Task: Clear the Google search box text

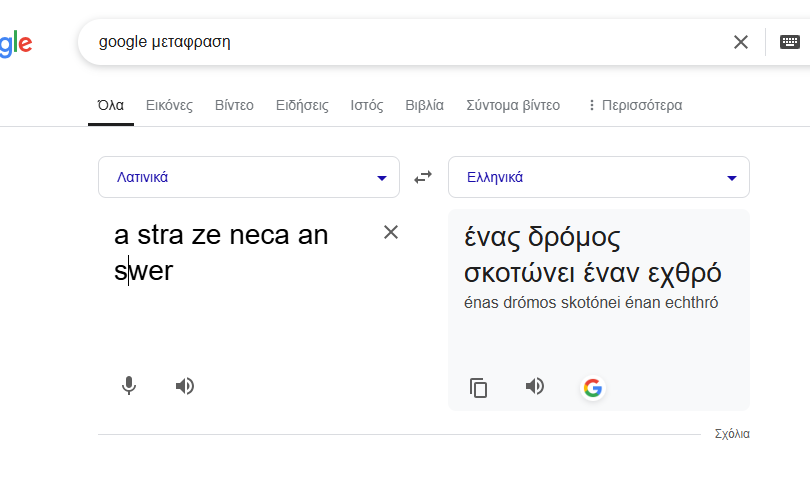Action: tap(741, 42)
